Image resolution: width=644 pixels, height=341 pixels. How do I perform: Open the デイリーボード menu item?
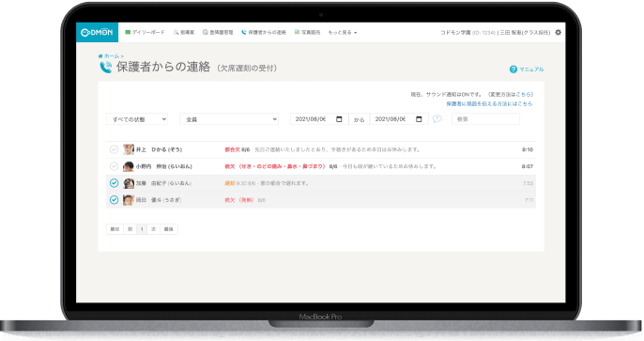pyautogui.click(x=145, y=32)
